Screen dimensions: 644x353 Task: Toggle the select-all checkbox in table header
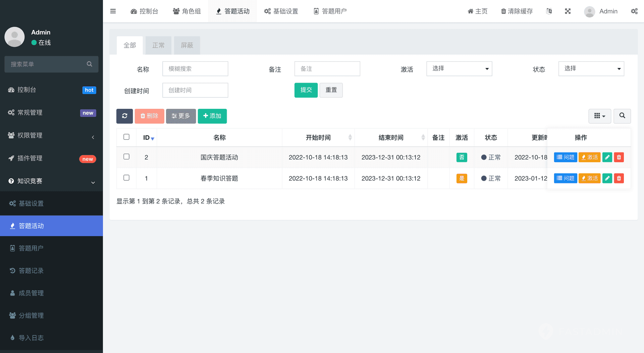point(126,137)
